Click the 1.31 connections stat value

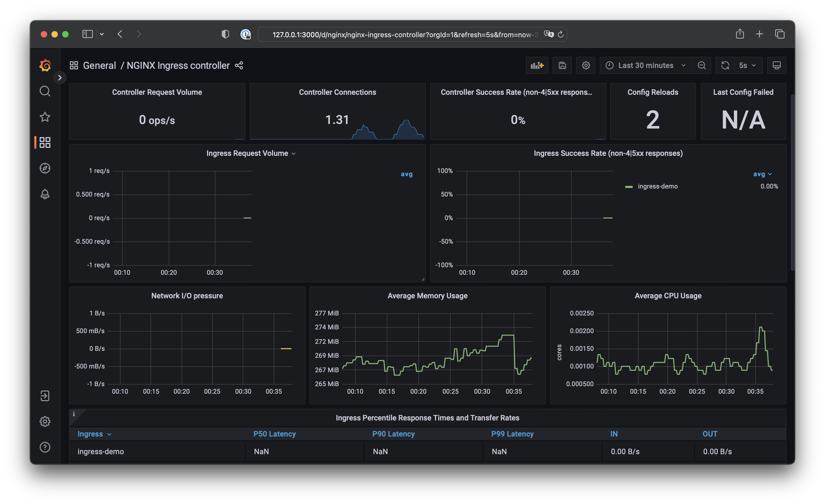click(x=337, y=119)
